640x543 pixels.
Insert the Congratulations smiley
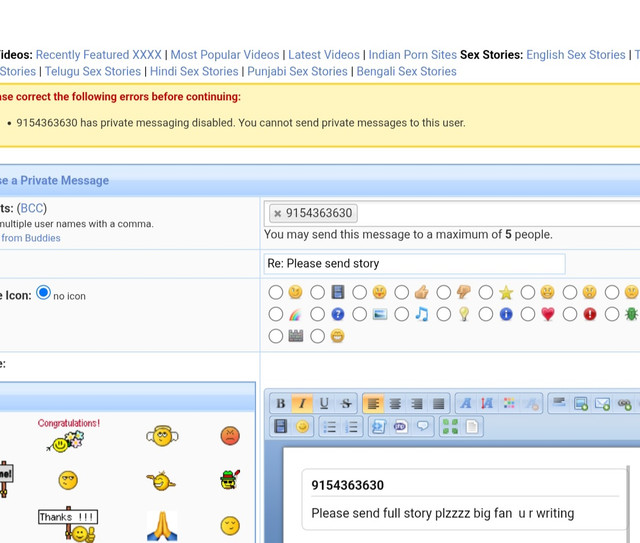tap(68, 435)
